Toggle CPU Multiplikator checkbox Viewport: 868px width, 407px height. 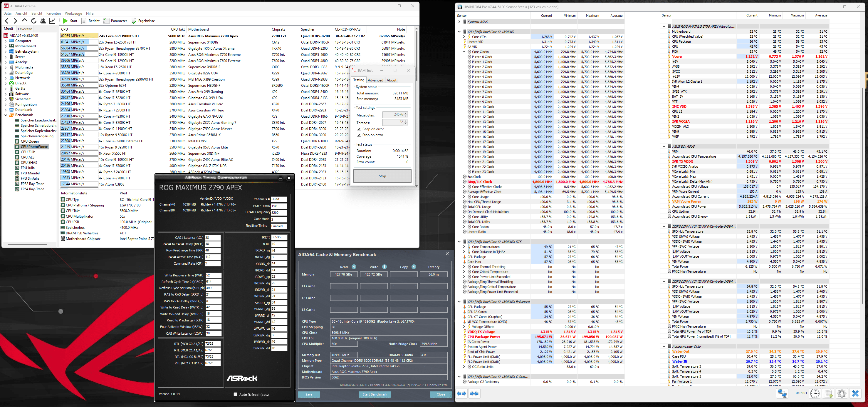63,216
